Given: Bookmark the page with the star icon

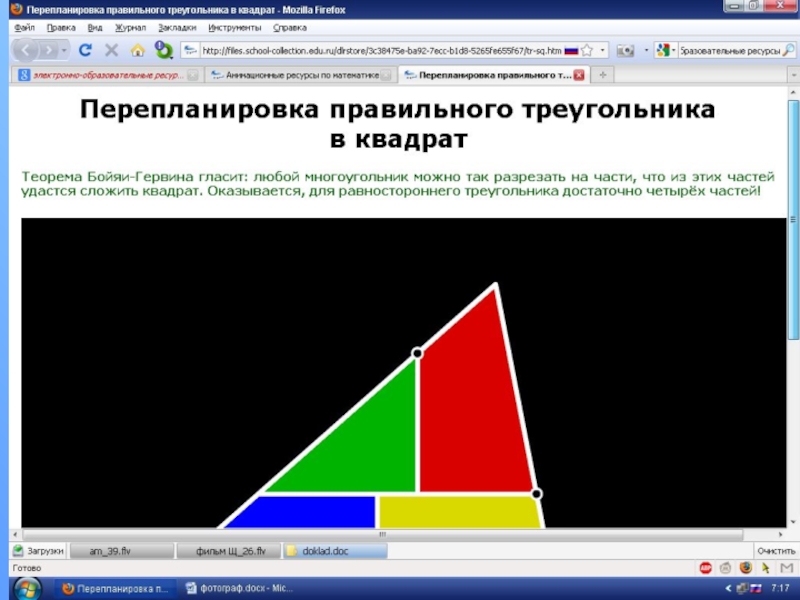Looking at the screenshot, I should pos(587,51).
